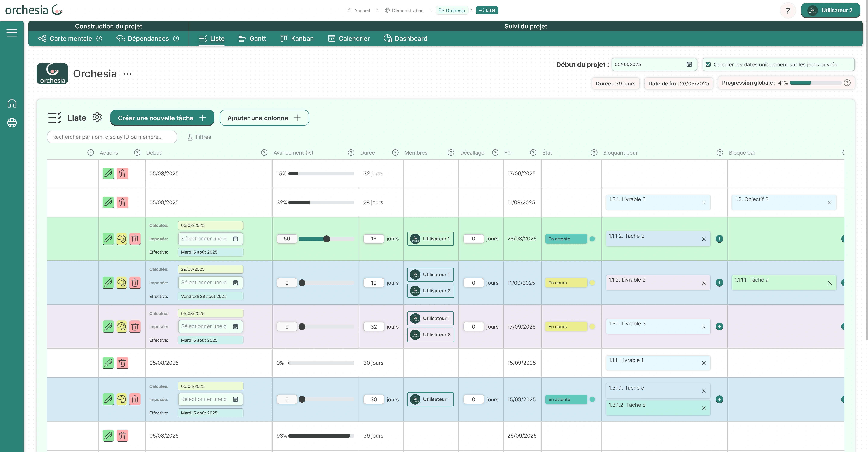Image resolution: width=868 pixels, height=452 pixels.
Task: Open the Carte mentale view
Action: tap(65, 38)
